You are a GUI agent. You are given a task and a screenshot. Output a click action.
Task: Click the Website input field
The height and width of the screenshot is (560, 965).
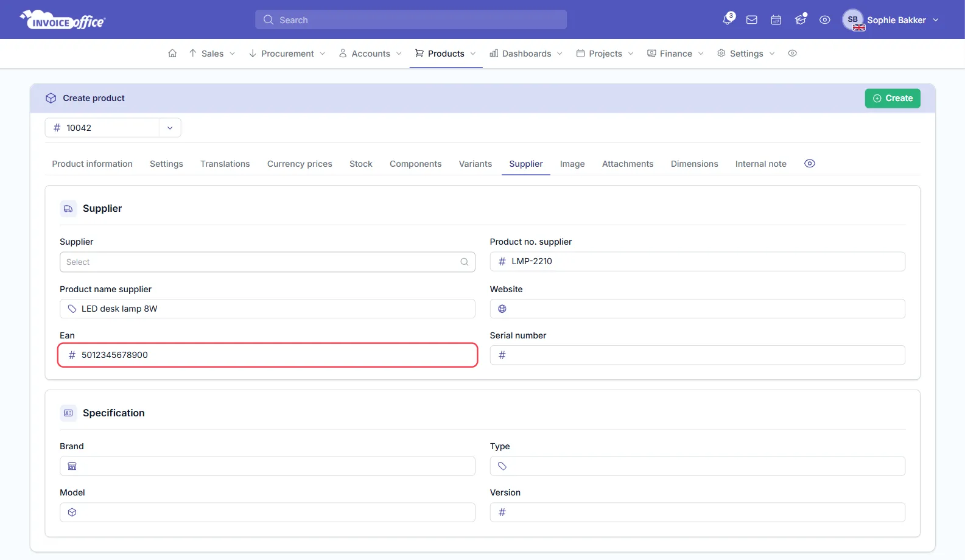[x=697, y=309]
